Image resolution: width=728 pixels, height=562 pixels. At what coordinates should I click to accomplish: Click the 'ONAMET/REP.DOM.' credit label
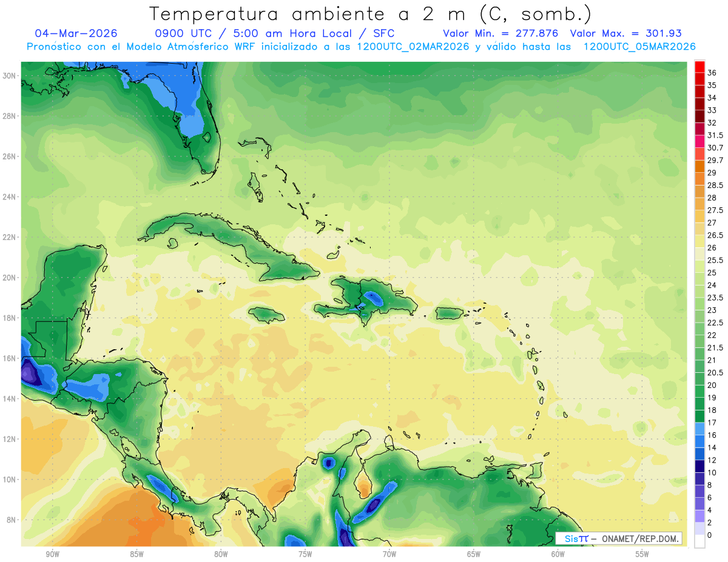[640, 539]
